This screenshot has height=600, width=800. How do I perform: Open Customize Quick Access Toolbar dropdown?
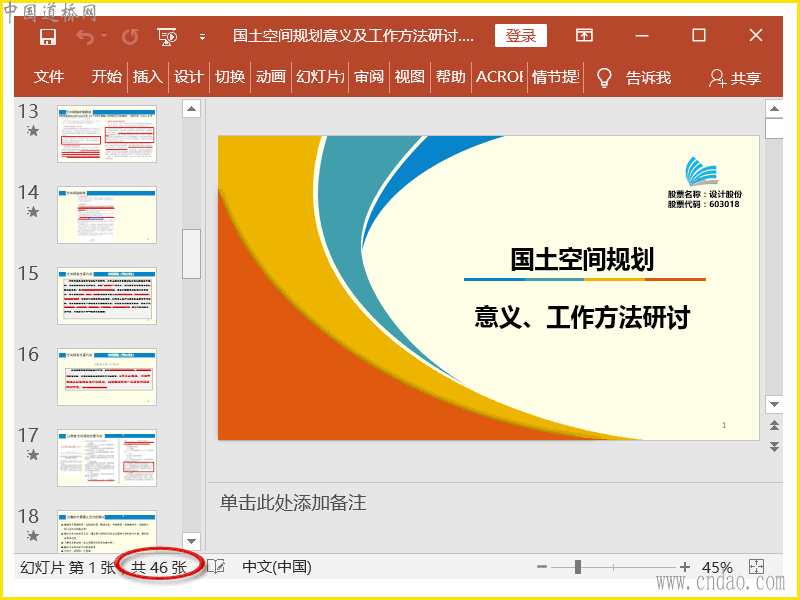click(x=203, y=37)
